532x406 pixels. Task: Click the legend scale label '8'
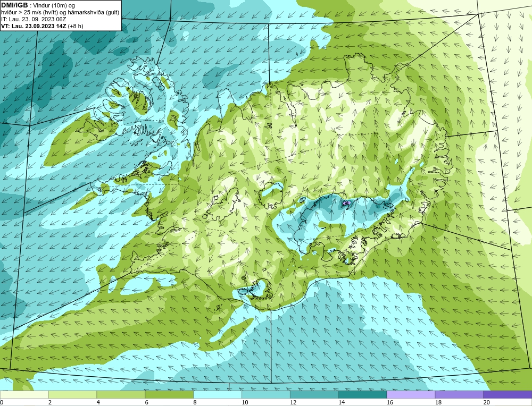195,402
